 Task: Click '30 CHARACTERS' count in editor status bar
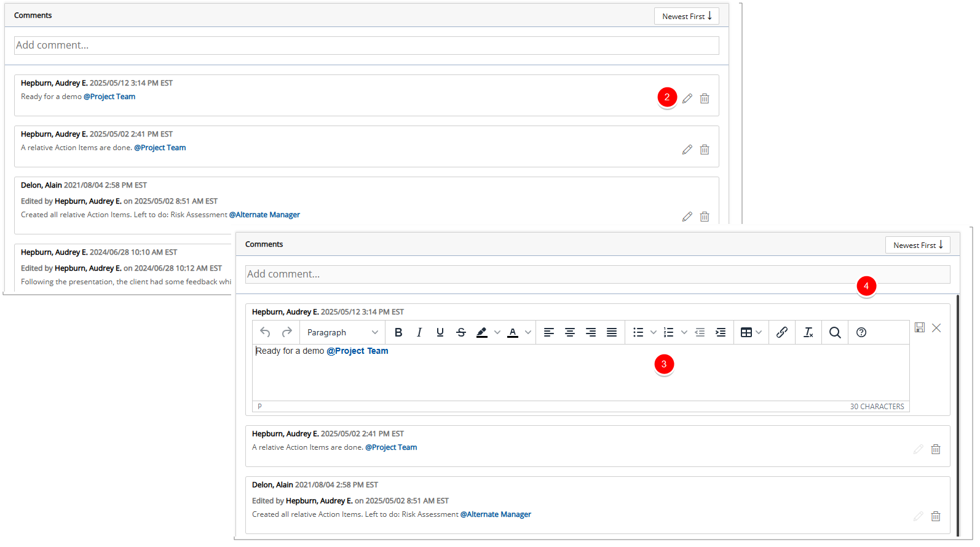click(877, 407)
